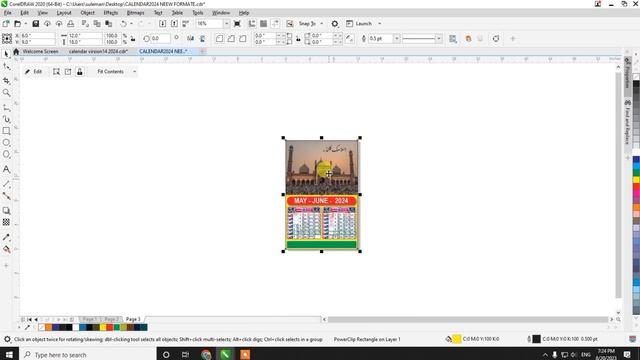Click the Export icon in toolbar
This screenshot has height=360, width=640.
point(174,24)
